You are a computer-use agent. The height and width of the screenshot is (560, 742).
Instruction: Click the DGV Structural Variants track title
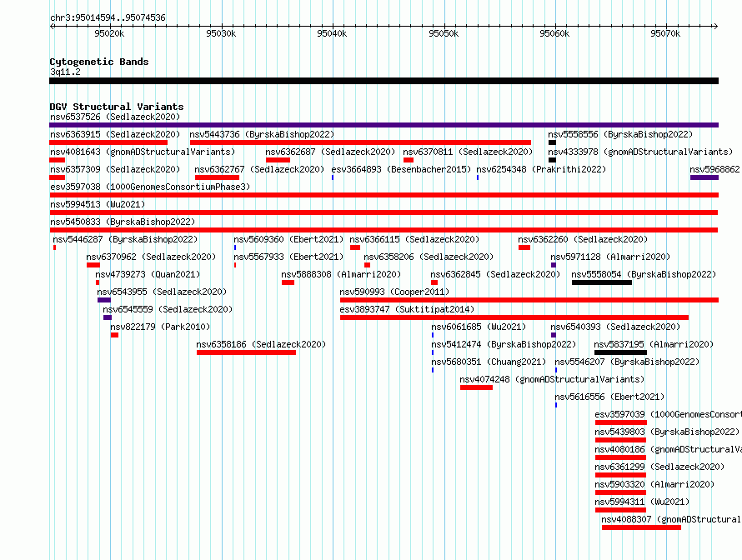click(x=117, y=107)
